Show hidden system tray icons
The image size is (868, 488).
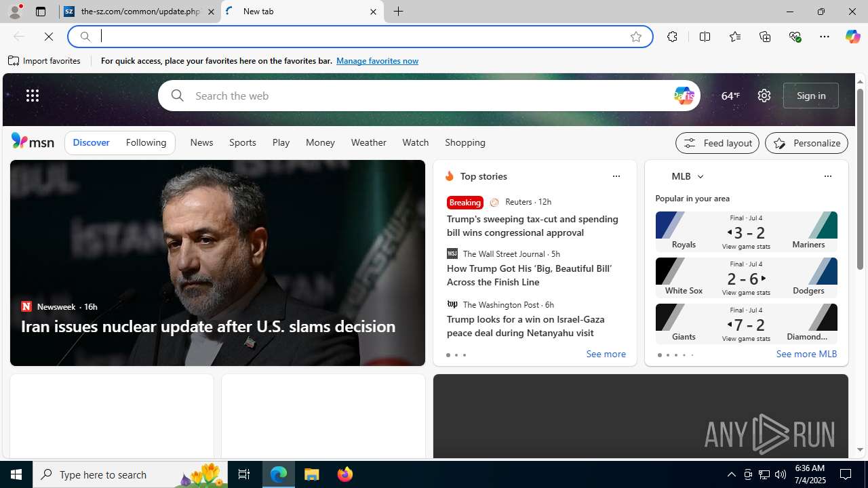pyautogui.click(x=731, y=474)
